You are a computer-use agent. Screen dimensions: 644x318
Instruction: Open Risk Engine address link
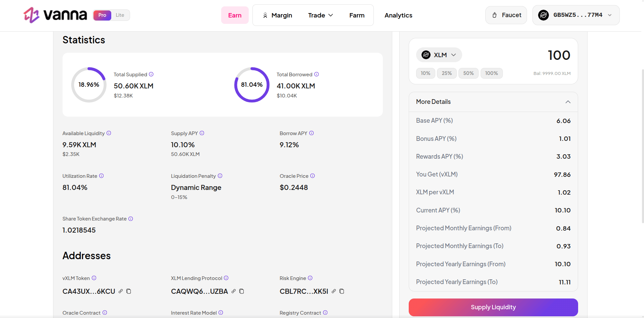tap(334, 291)
